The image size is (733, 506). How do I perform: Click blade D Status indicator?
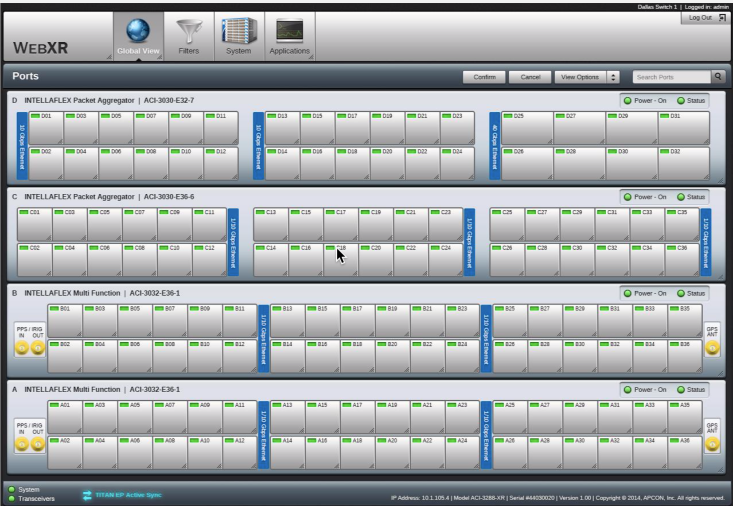(x=681, y=101)
